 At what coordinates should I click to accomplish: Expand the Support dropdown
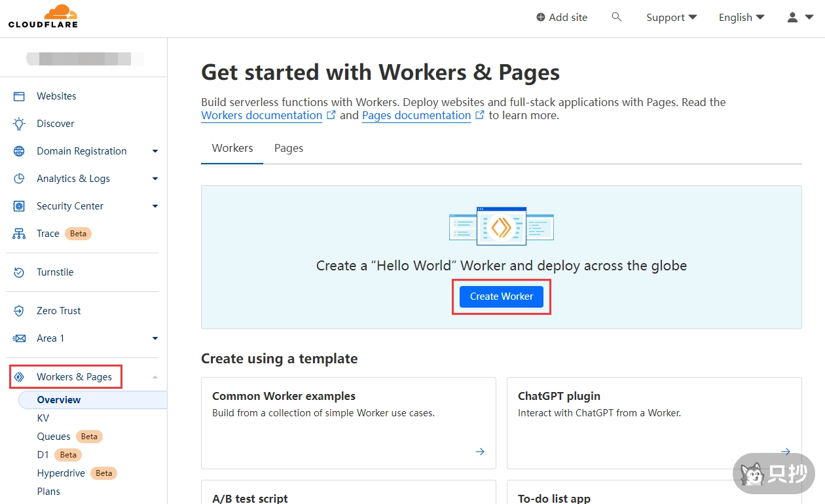(x=671, y=18)
